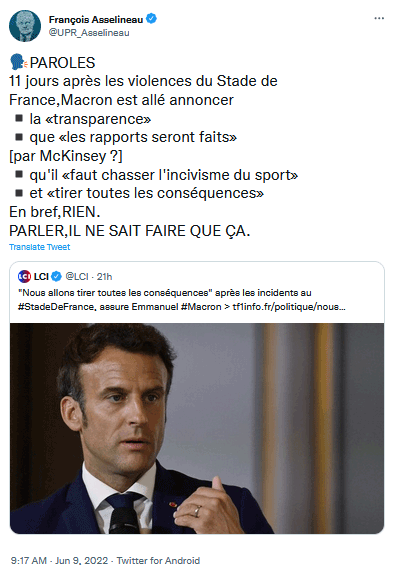Click the 9:17 AM · Jun 9, 2022 timestamp

click(x=60, y=561)
